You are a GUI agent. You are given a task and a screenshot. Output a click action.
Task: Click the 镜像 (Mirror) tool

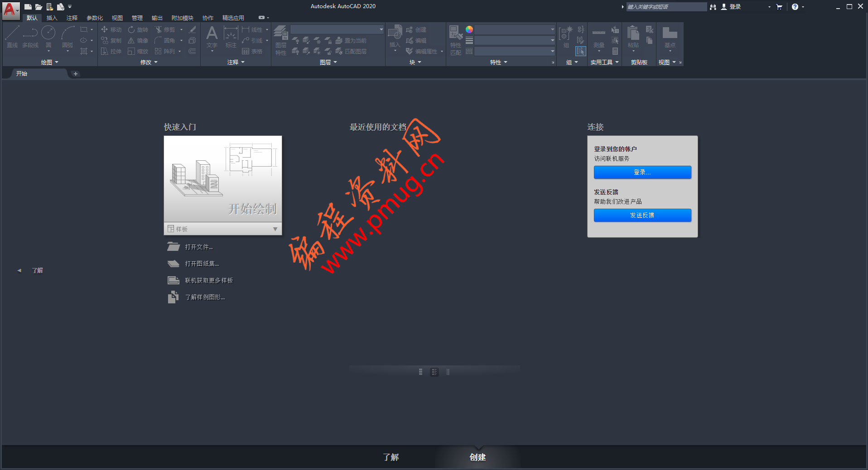click(x=138, y=40)
